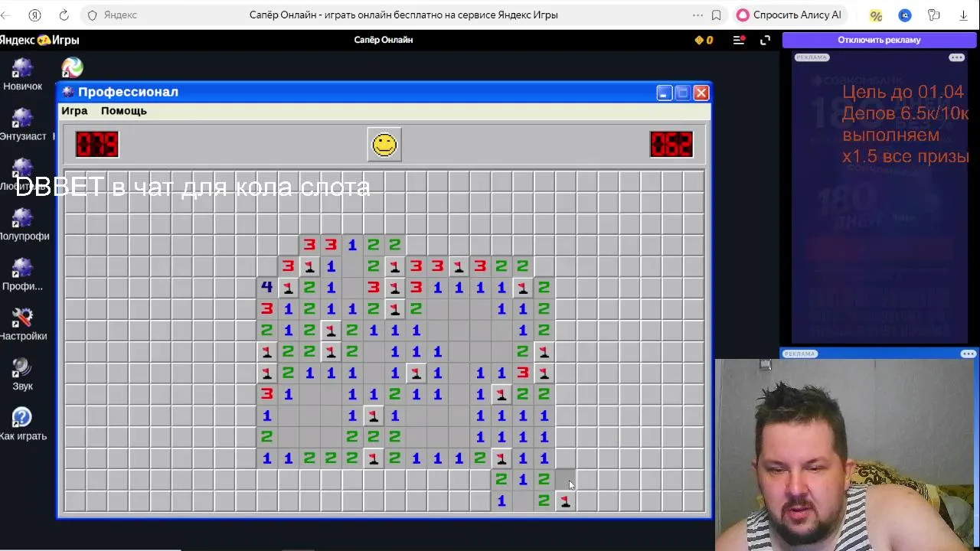
Task: Click the Сапёр Онлайн game title
Action: point(384,40)
